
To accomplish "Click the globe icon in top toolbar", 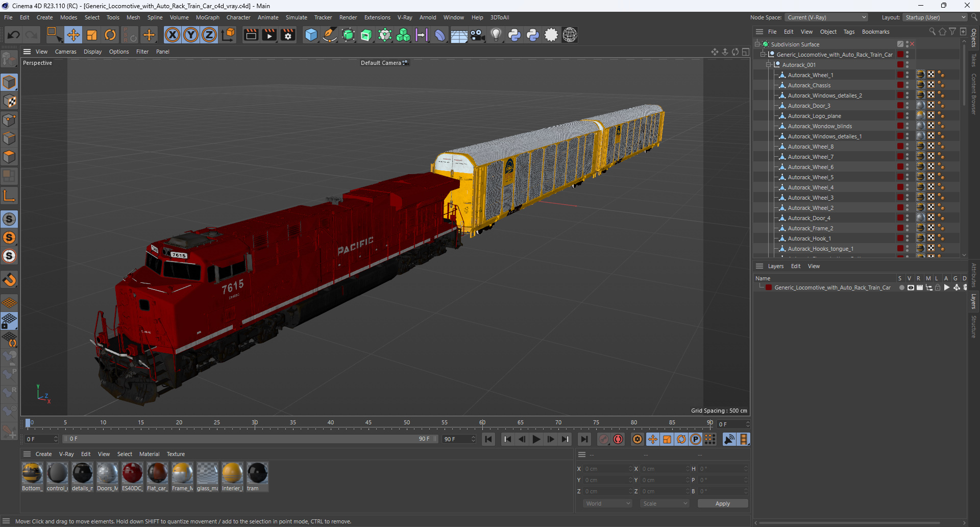I will pyautogui.click(x=570, y=35).
